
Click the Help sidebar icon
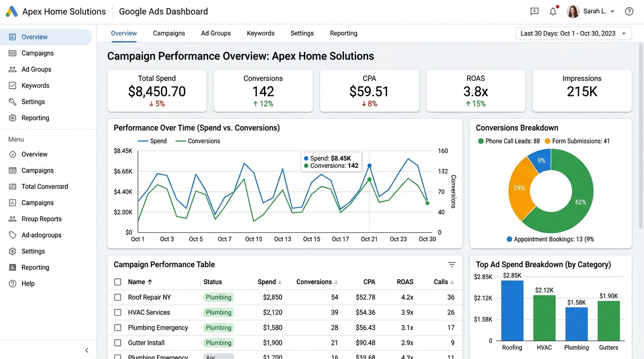(x=13, y=284)
